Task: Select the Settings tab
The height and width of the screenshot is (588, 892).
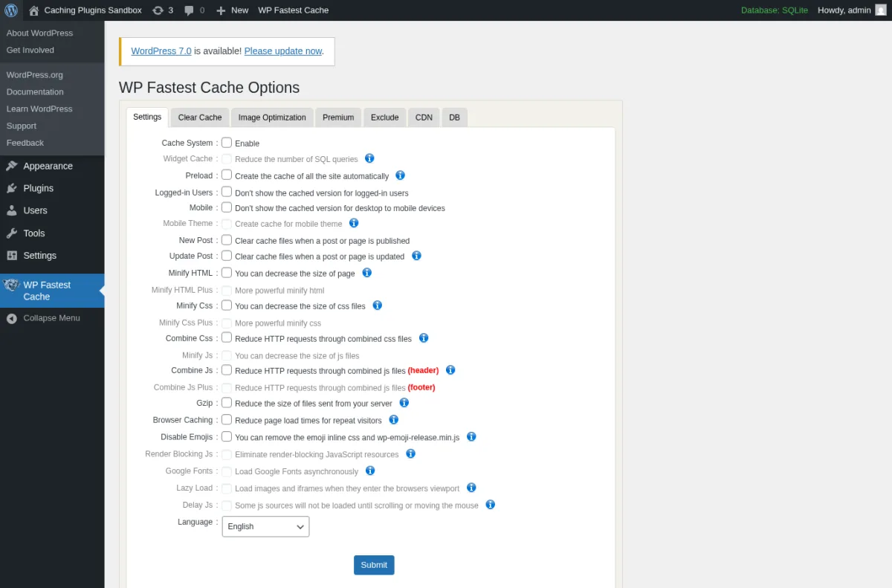Action: [x=147, y=117]
